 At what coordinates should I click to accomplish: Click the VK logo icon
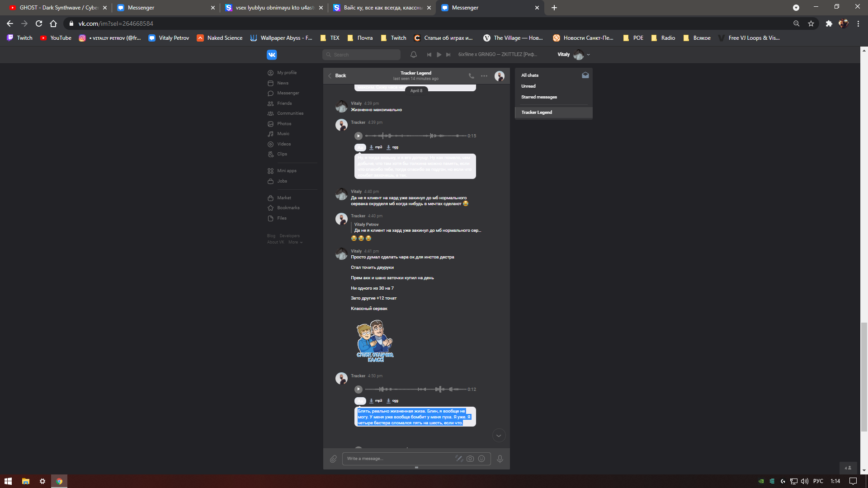click(272, 55)
